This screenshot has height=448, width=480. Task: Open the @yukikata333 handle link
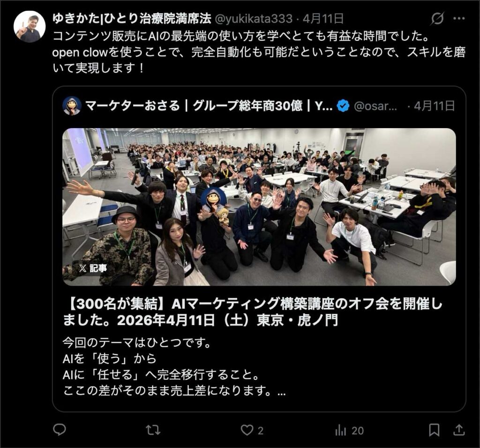254,19
